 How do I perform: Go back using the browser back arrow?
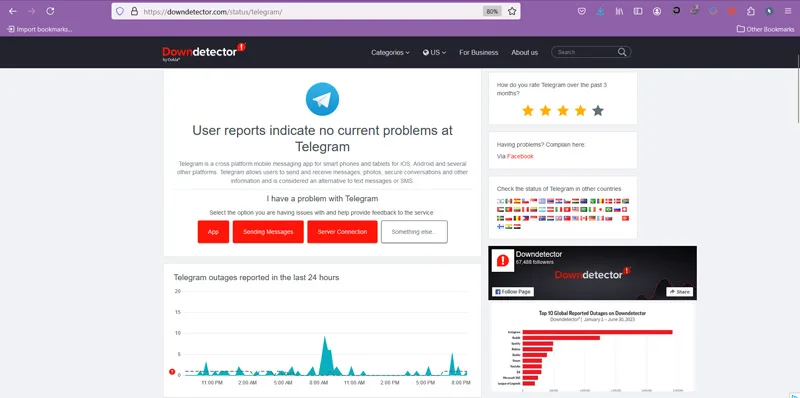coord(13,11)
